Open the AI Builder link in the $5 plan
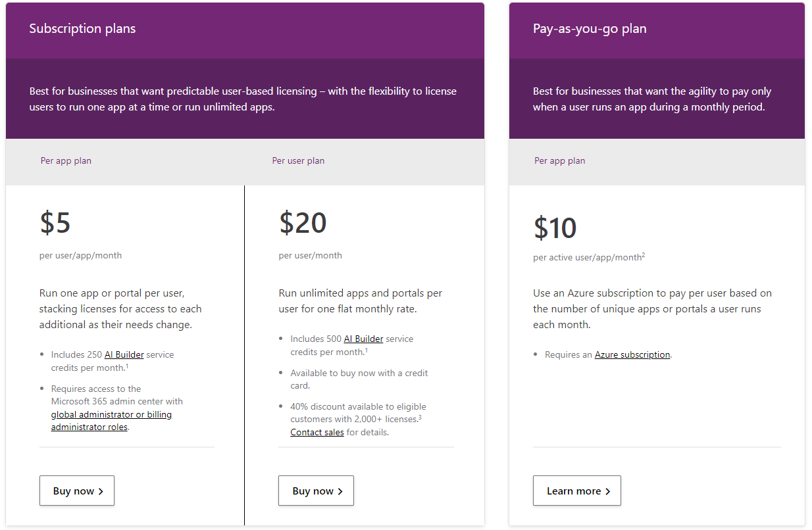The width and height of the screenshot is (812, 530). pos(124,354)
